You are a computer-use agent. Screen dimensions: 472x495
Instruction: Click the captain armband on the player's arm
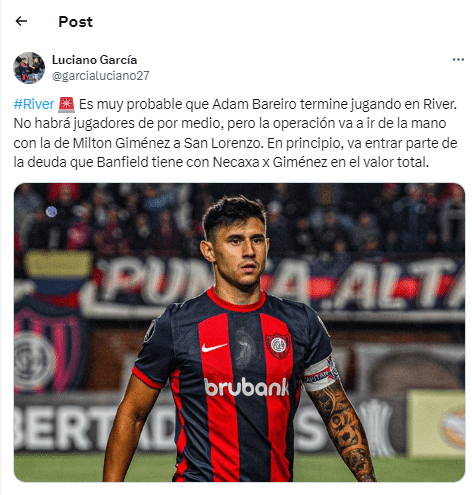click(x=320, y=374)
